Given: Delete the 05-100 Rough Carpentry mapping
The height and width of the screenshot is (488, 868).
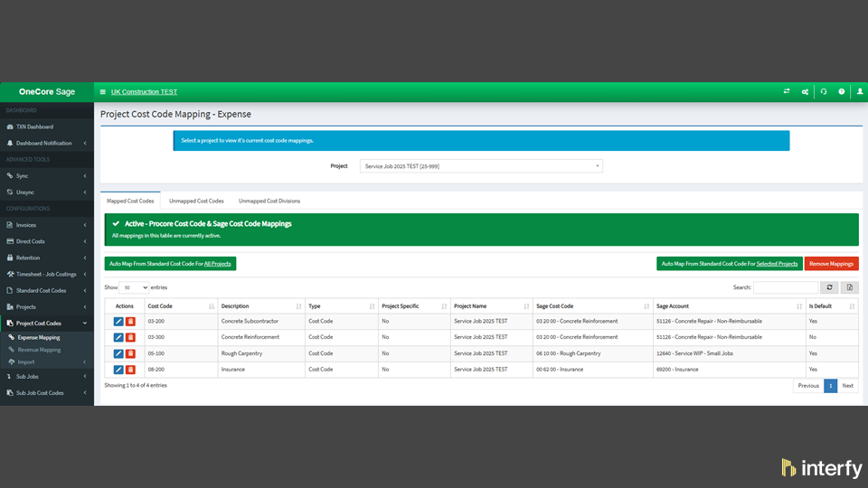Looking at the screenshot, I should click(130, 353).
